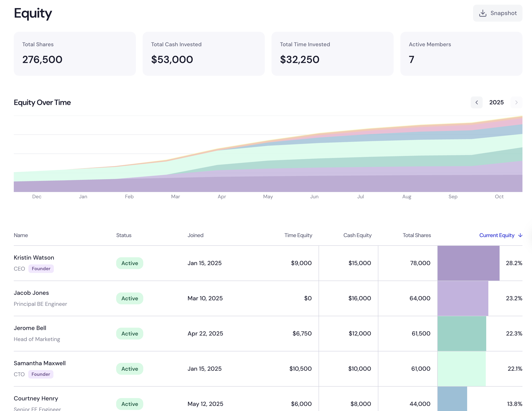532x411 pixels.
Task: Click the Equity Over Time heading
Action: pos(42,103)
